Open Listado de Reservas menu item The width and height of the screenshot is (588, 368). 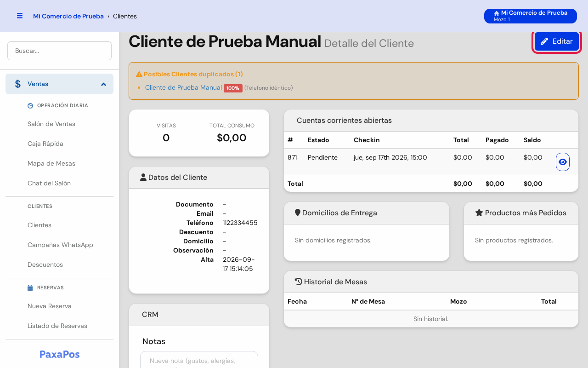57,326
